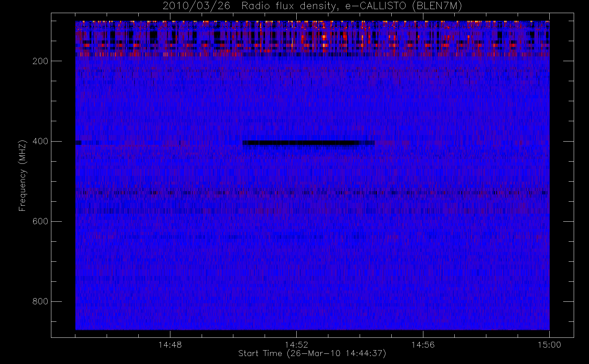Screen dimensions: 589x364
Task: Click the y-axis label 'Frequency (MHZ)'
Action: [23, 175]
